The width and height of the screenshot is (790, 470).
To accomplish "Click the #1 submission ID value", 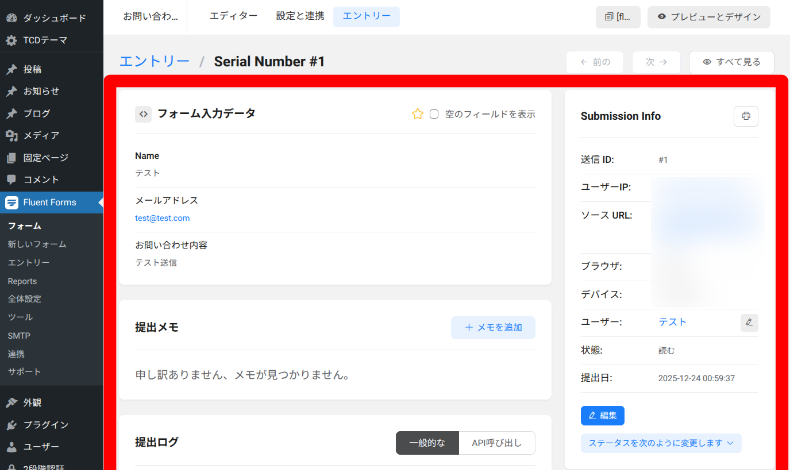I will pyautogui.click(x=663, y=160).
